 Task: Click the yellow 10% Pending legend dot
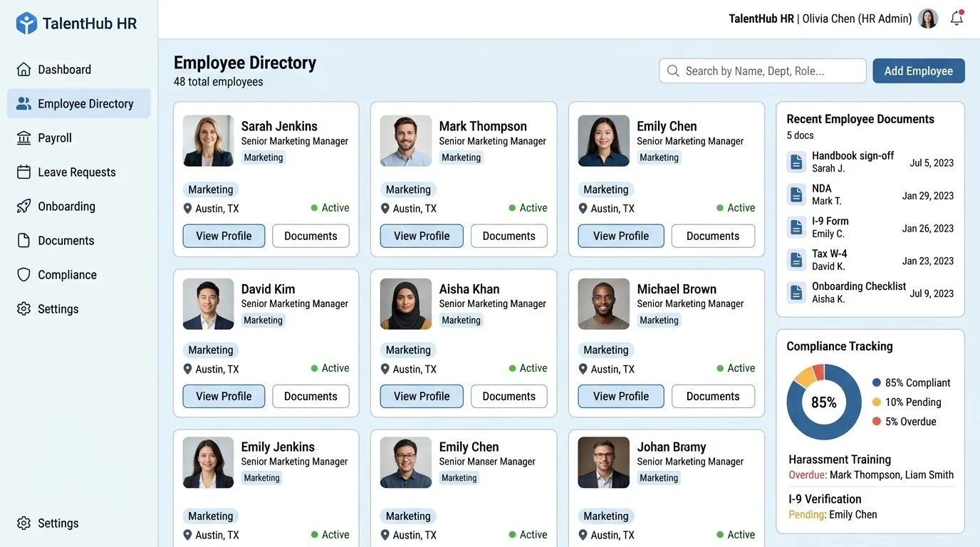[876, 402]
